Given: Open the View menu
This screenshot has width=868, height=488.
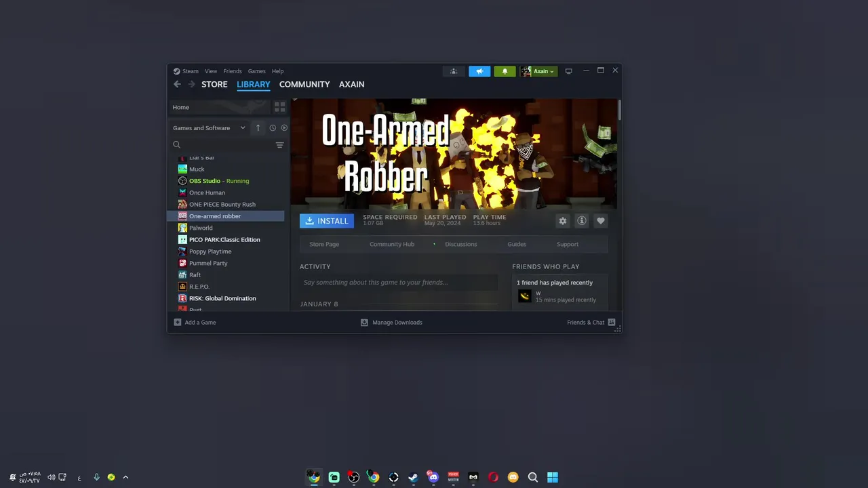Looking at the screenshot, I should click(x=211, y=71).
